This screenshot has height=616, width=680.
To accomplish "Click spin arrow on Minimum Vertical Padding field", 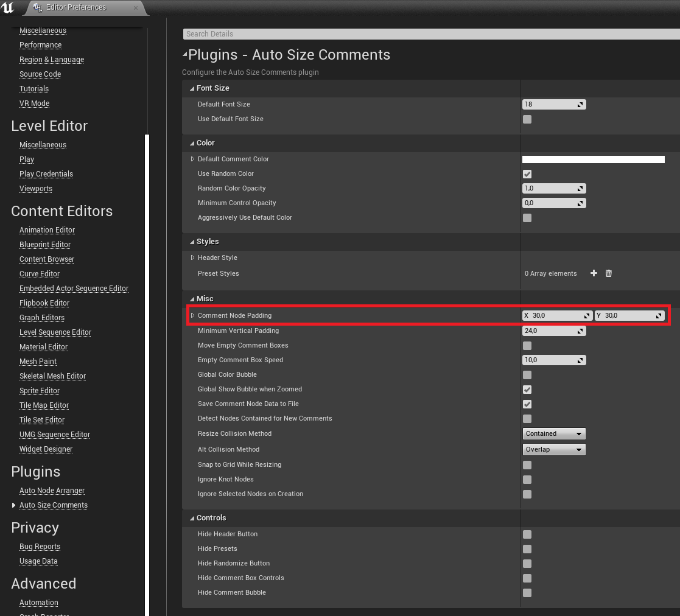I will [x=580, y=331].
